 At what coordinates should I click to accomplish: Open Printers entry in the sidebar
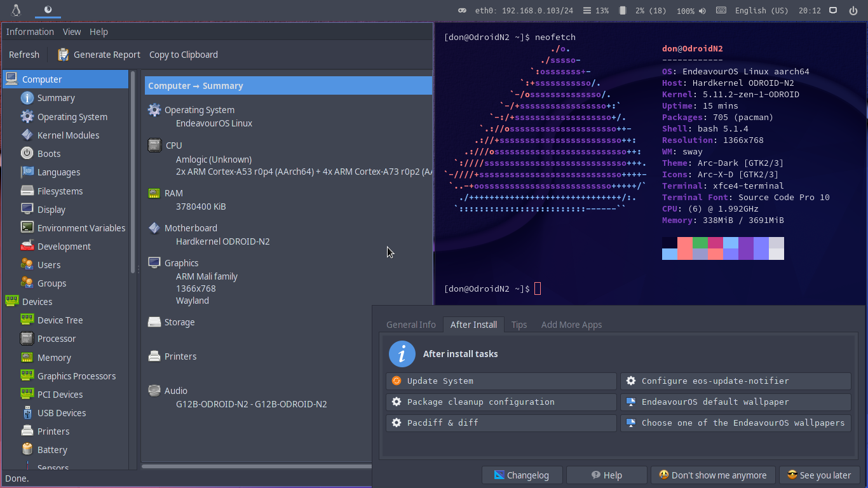(x=53, y=431)
